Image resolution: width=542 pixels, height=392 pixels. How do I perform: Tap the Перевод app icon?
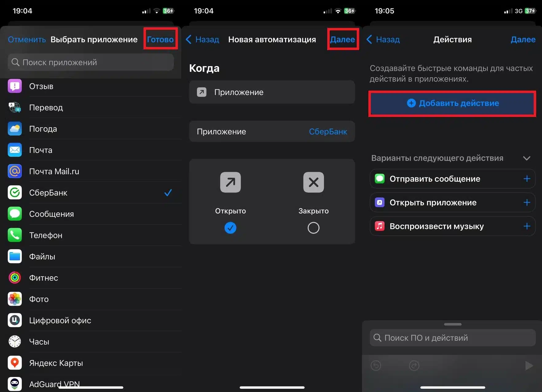click(14, 107)
